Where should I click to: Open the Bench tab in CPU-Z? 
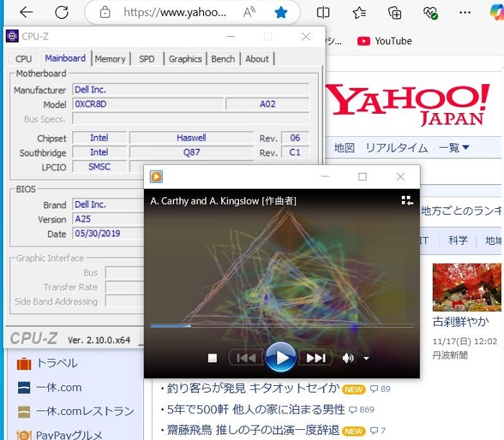[x=222, y=59]
